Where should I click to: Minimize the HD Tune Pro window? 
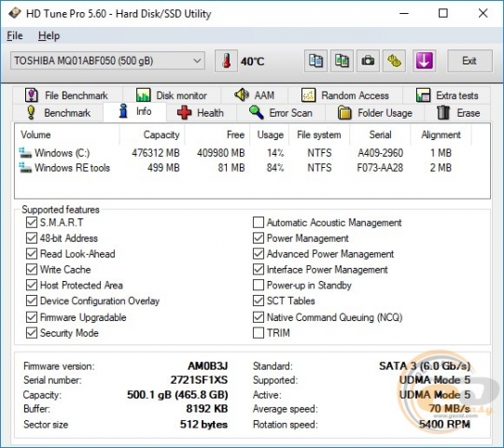tap(404, 13)
